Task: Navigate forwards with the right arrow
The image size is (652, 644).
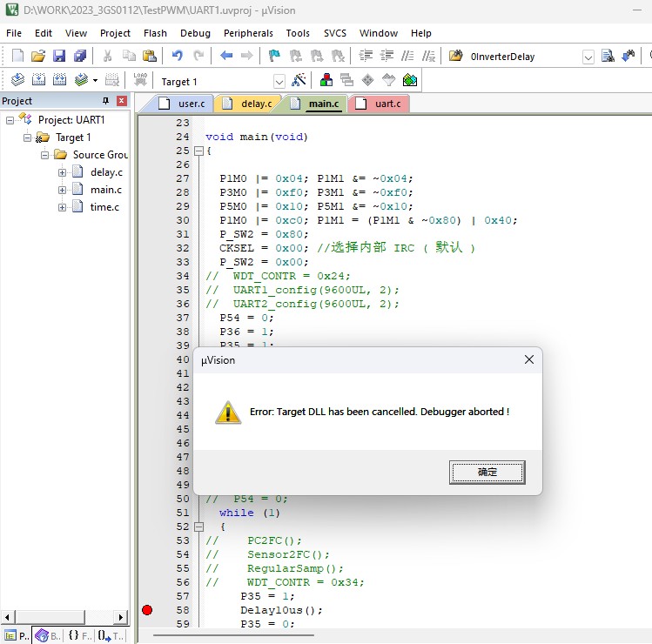Action: tap(247, 56)
